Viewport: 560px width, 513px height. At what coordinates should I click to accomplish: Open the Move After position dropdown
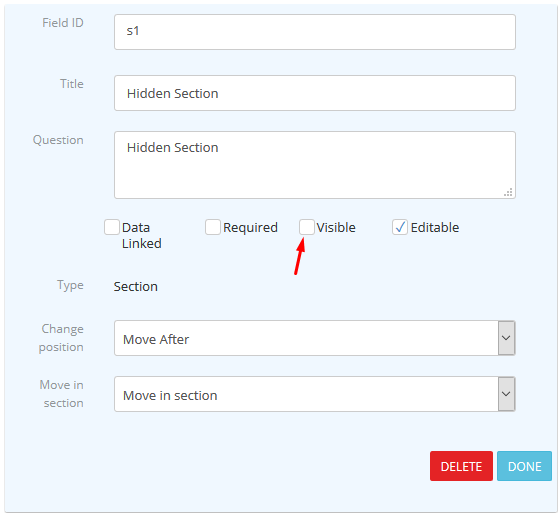(x=315, y=338)
